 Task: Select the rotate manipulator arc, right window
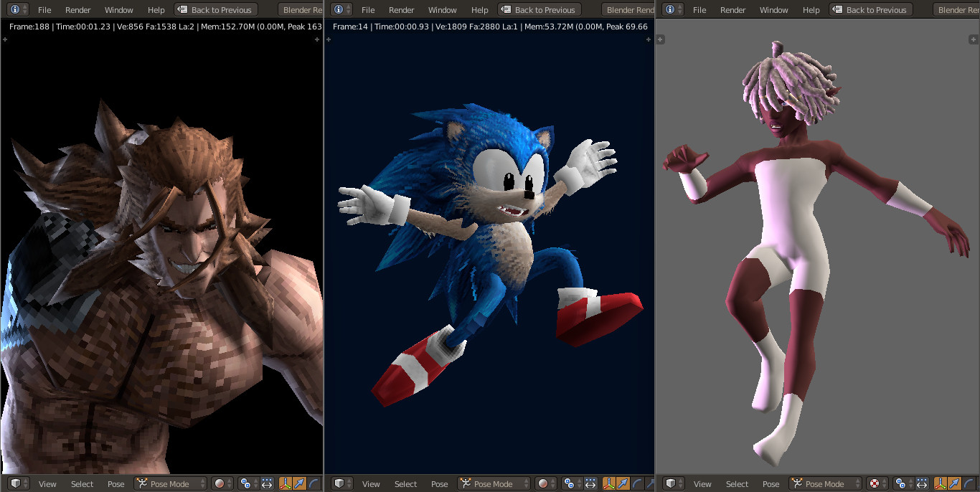[x=969, y=483]
